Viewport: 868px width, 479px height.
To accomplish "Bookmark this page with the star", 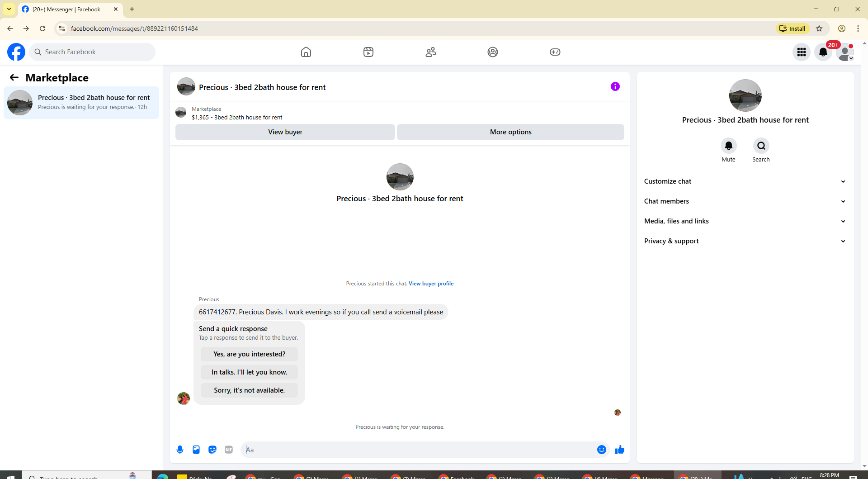I will 819,28.
